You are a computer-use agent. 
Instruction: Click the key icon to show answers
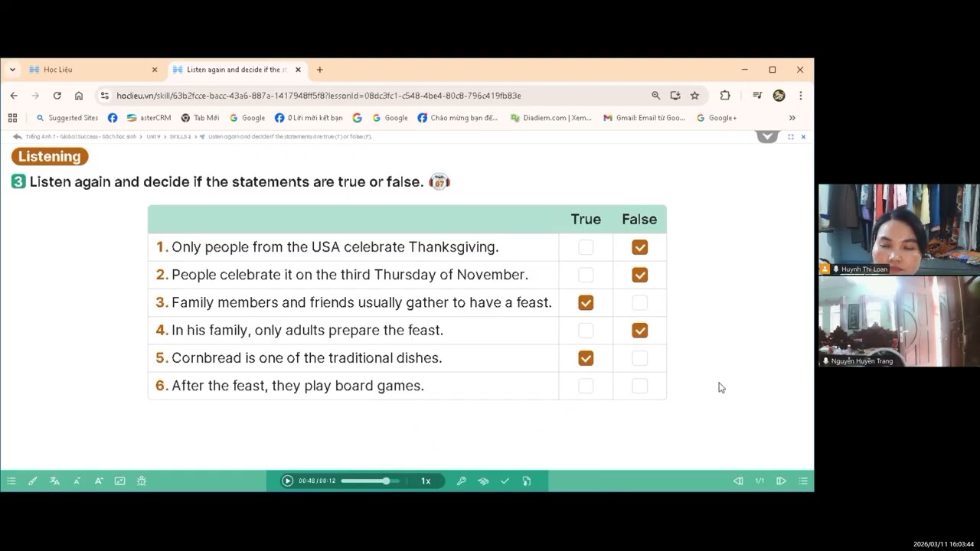click(x=461, y=481)
